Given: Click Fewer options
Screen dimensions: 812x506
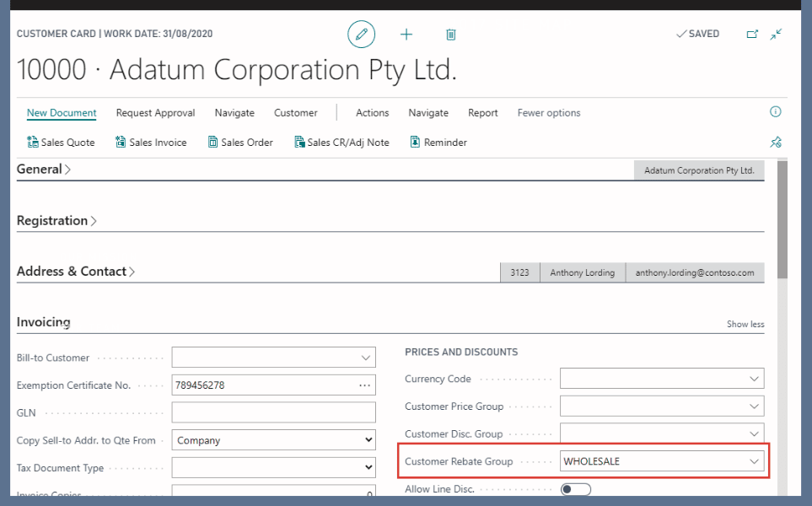Looking at the screenshot, I should pyautogui.click(x=549, y=113).
